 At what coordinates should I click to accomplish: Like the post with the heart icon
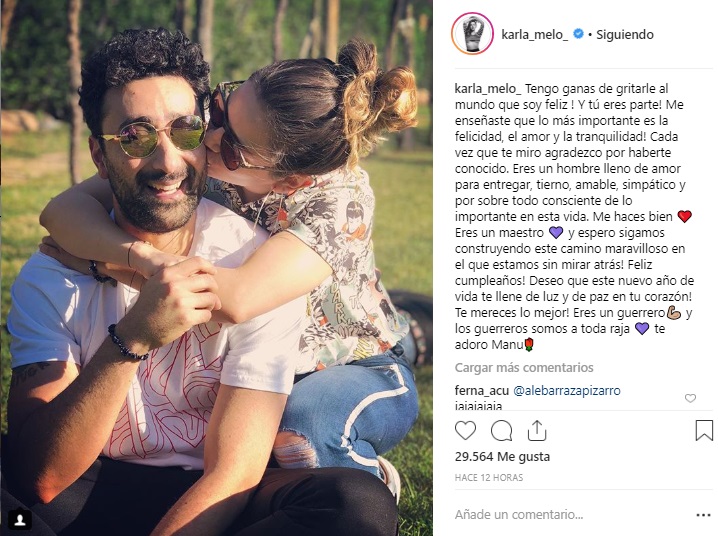pyautogui.click(x=465, y=431)
